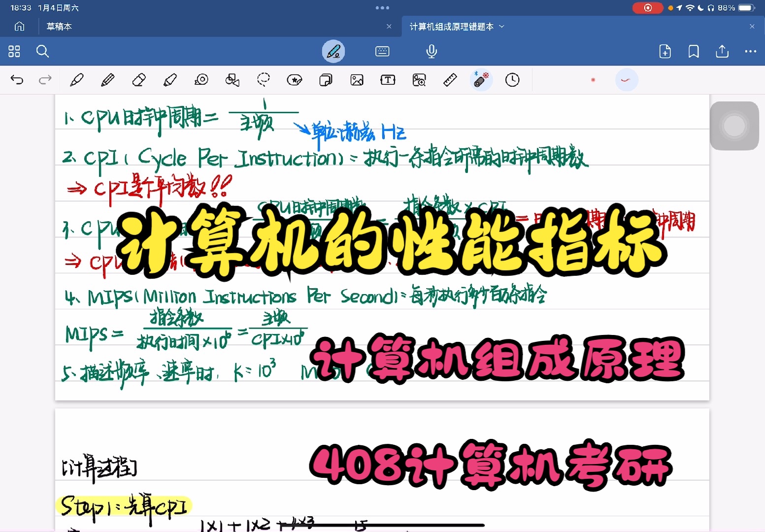Select the fountain pen tool
This screenshot has width=765, height=532.
76,80
